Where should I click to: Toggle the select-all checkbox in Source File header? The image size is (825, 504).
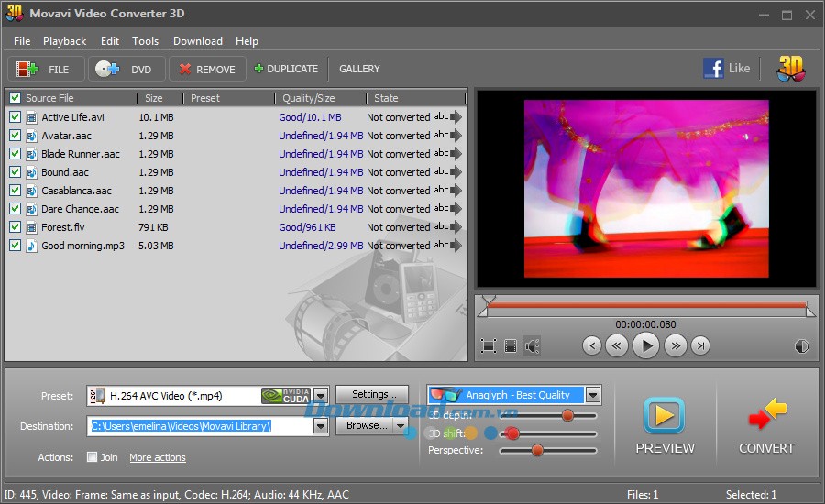click(x=16, y=98)
